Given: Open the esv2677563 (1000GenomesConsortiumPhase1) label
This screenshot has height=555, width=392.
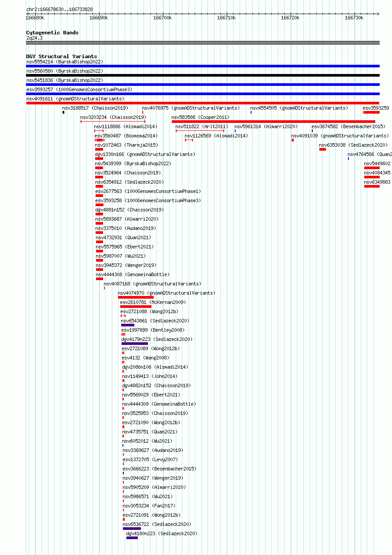Looking at the screenshot, I should click(148, 191).
